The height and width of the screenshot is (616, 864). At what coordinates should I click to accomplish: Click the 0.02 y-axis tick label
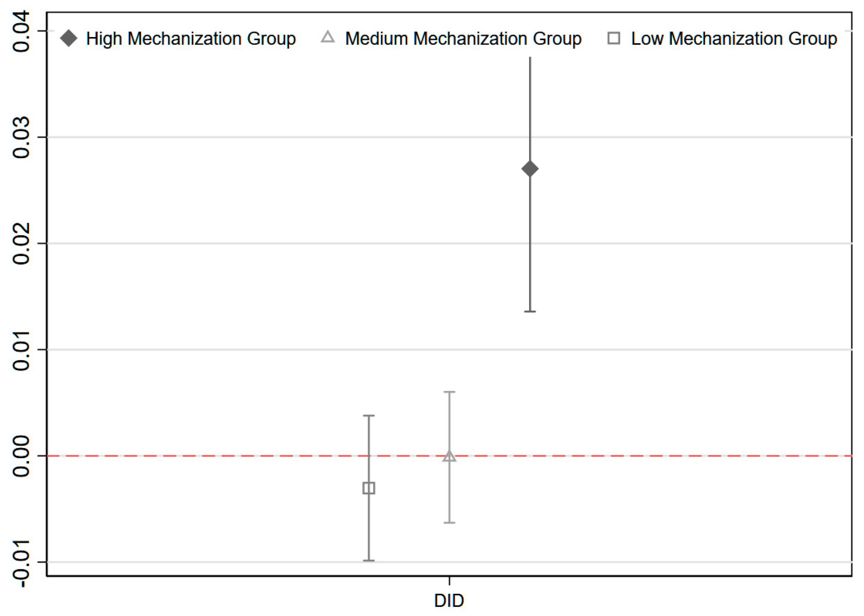tap(21, 244)
